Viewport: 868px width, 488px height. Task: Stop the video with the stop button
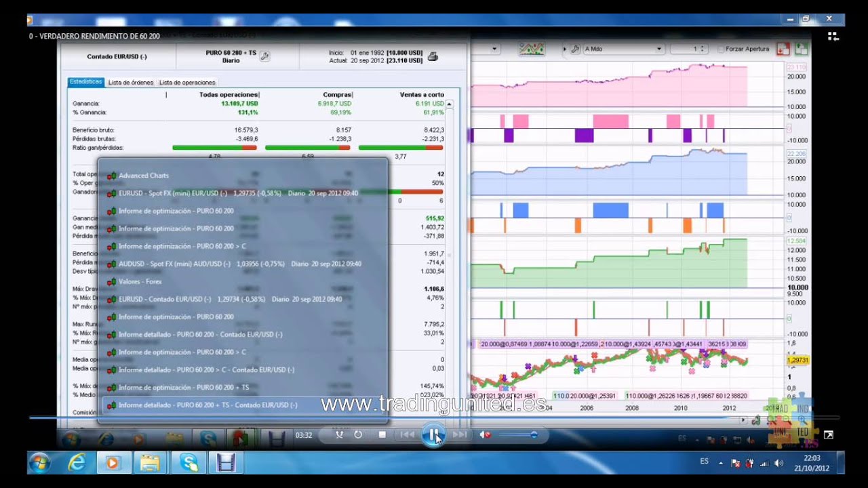[x=382, y=434]
